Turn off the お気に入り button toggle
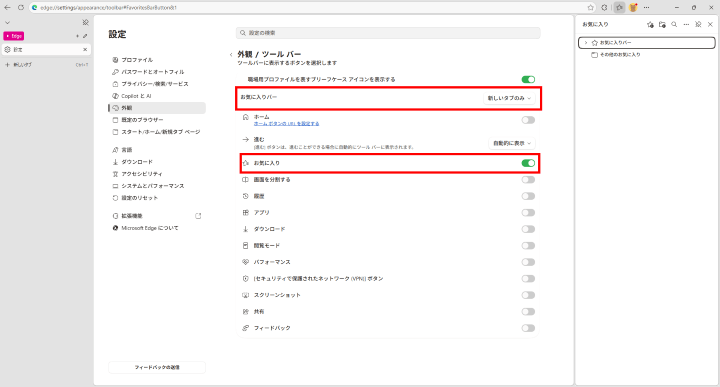Viewport: 720px width, 387px height. (x=528, y=163)
